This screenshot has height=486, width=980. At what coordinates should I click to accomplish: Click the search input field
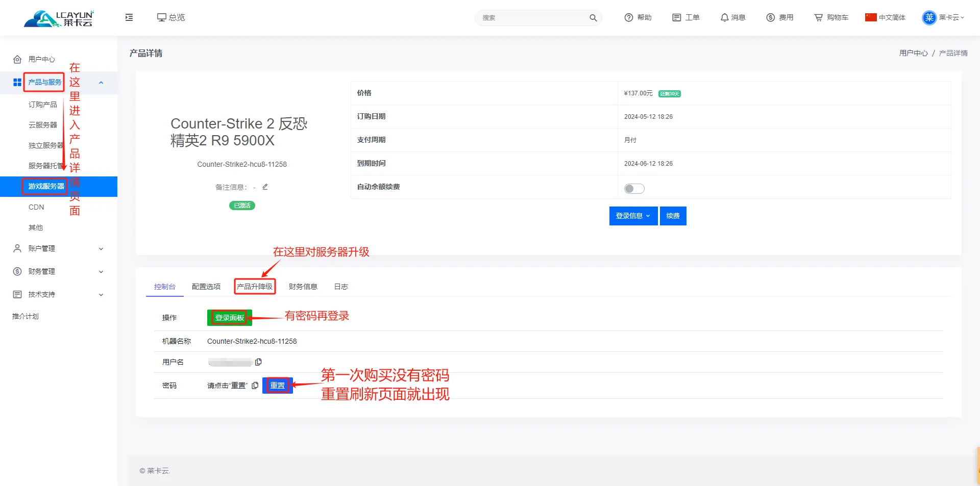533,17
